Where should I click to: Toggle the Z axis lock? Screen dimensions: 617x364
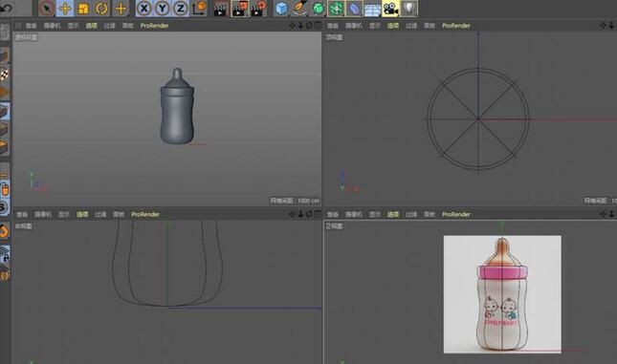(x=181, y=9)
